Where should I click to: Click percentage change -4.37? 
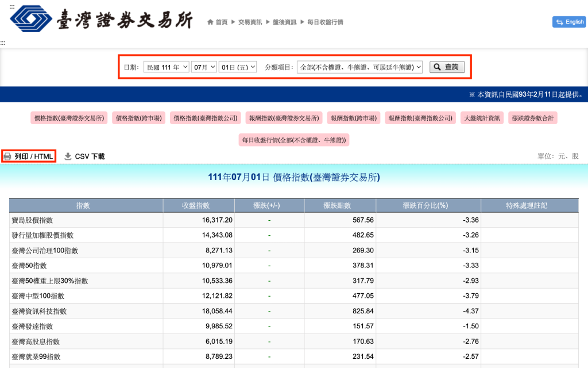click(471, 311)
